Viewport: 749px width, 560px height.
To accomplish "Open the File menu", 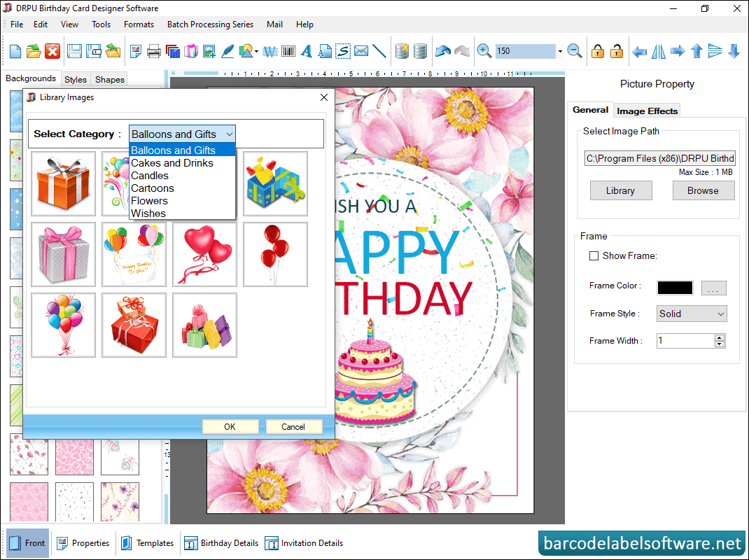I will 17,24.
